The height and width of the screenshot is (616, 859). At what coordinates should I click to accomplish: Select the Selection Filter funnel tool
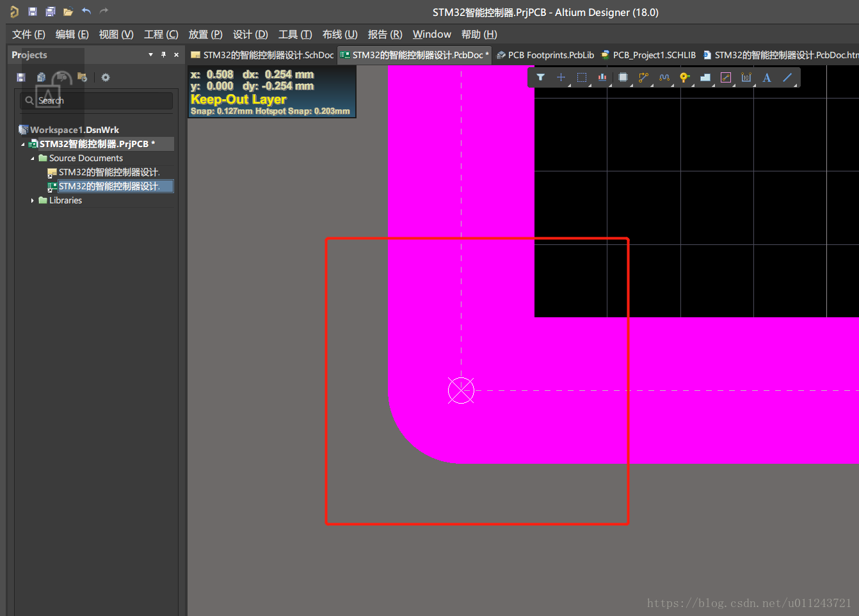click(x=541, y=77)
